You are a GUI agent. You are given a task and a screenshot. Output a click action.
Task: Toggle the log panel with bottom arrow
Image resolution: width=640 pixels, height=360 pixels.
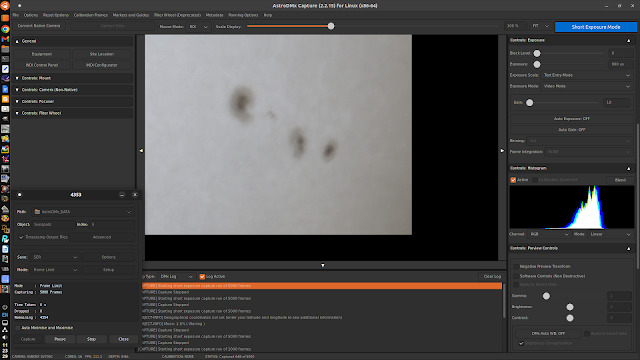pos(322,265)
